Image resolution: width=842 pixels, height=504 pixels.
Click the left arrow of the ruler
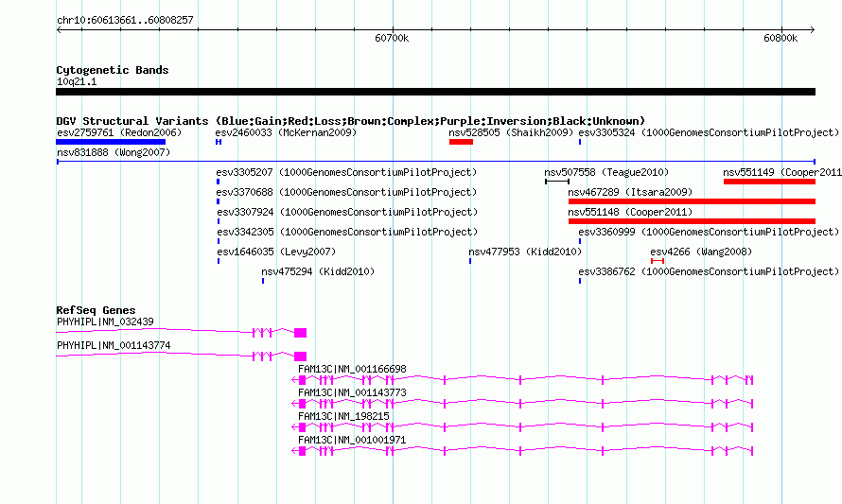click(59, 30)
